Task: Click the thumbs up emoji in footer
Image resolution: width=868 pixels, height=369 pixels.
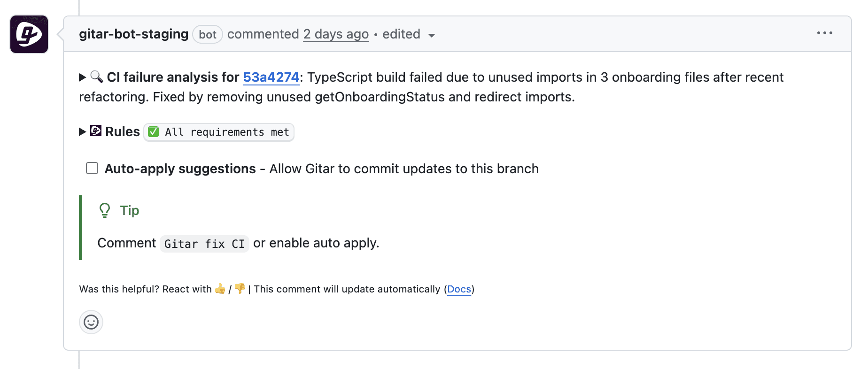Action: (x=220, y=289)
